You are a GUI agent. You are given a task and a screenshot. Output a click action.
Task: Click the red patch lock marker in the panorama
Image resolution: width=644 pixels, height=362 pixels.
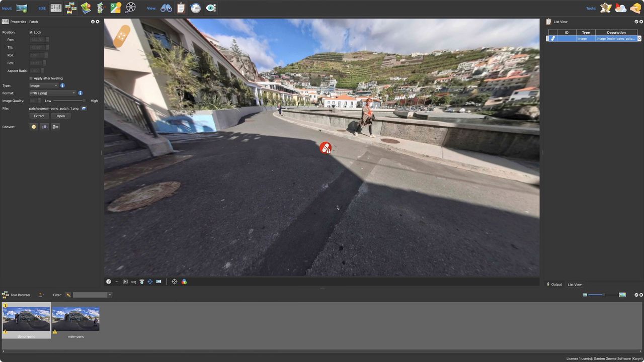[326, 147]
